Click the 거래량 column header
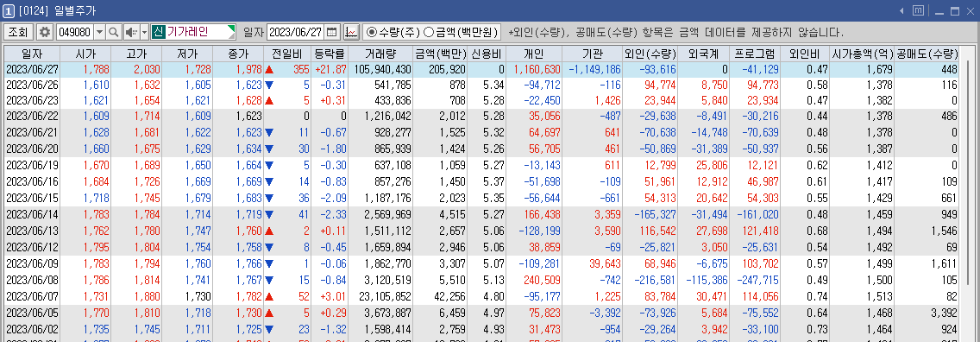The height and width of the screenshot is (342, 980). click(380, 54)
